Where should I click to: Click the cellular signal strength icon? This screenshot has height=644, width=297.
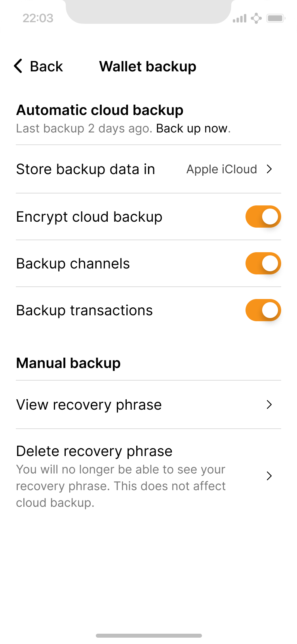point(239,18)
